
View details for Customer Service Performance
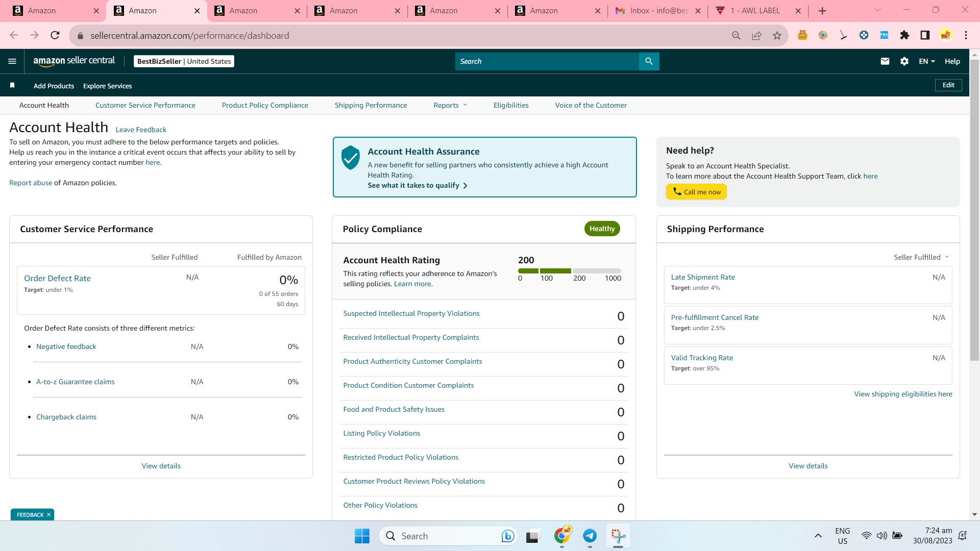pos(161,466)
